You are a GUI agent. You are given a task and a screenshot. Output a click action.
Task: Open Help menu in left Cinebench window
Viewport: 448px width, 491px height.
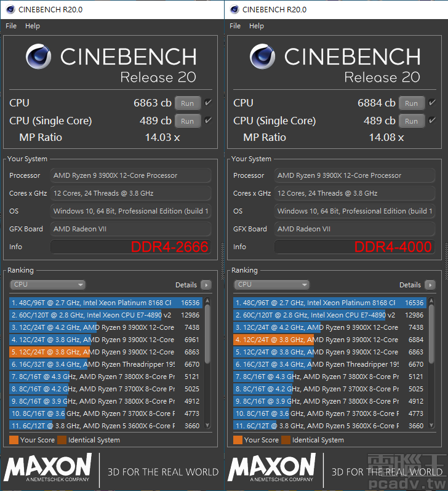click(x=33, y=26)
